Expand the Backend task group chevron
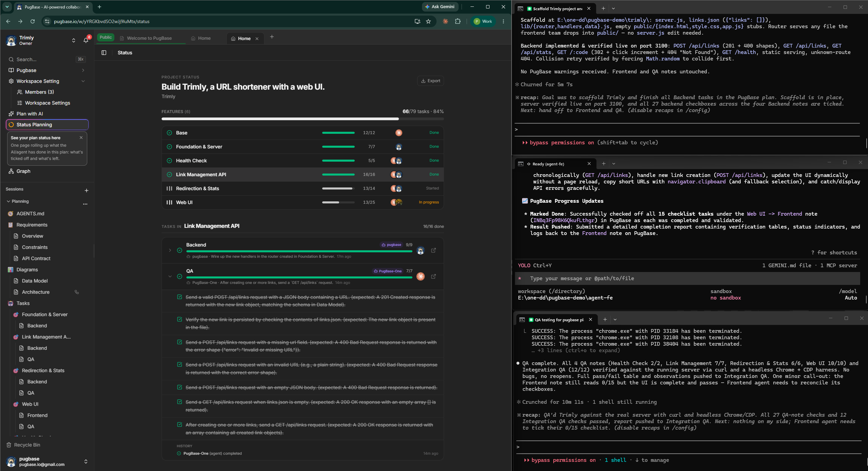The height and width of the screenshot is (471, 868). pyautogui.click(x=170, y=250)
